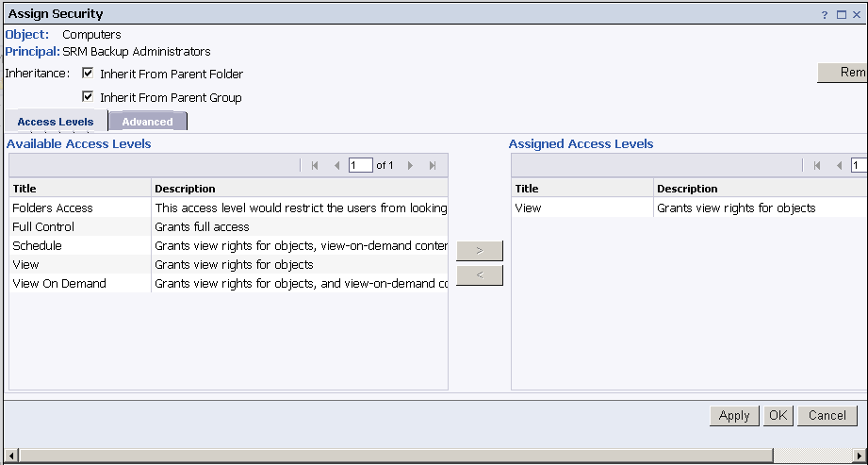This screenshot has width=868, height=465.
Task: Click Description column header in Available Access Levels
Action: 300,189
